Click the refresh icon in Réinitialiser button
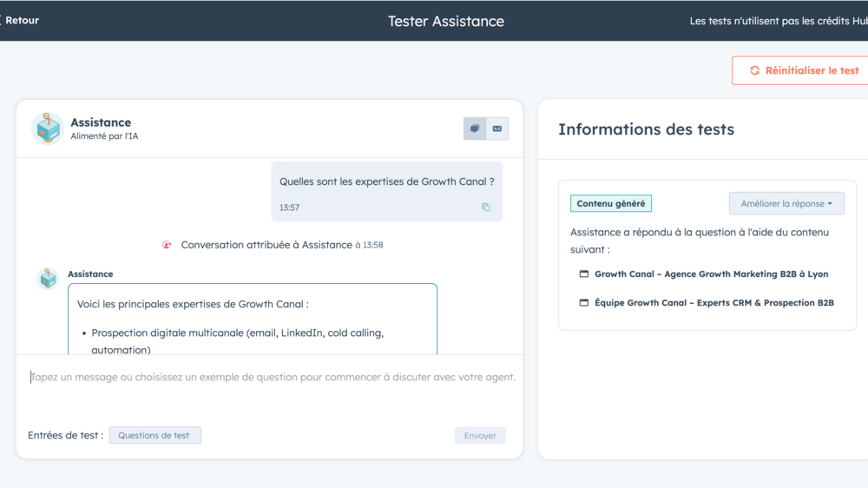This screenshot has width=868, height=488. [x=754, y=70]
